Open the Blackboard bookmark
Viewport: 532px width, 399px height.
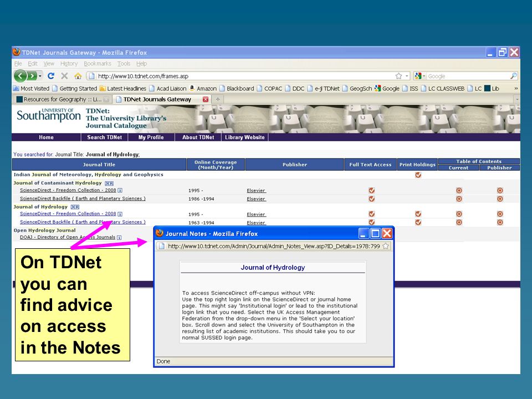(237, 89)
